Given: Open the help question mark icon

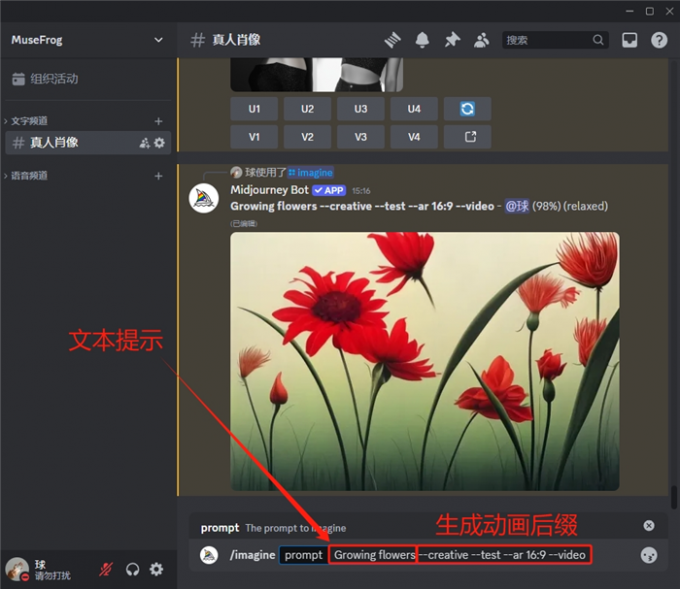Looking at the screenshot, I should [x=659, y=40].
